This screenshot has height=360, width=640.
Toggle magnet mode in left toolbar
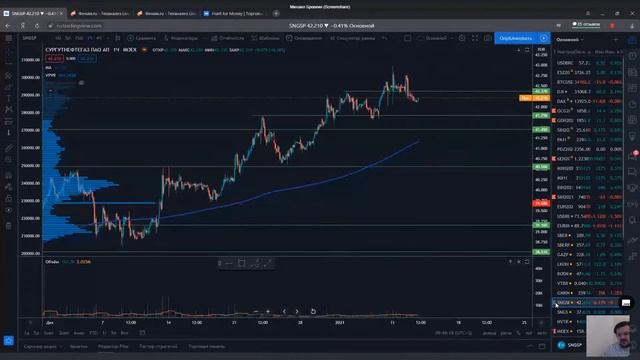pyautogui.click(x=9, y=175)
